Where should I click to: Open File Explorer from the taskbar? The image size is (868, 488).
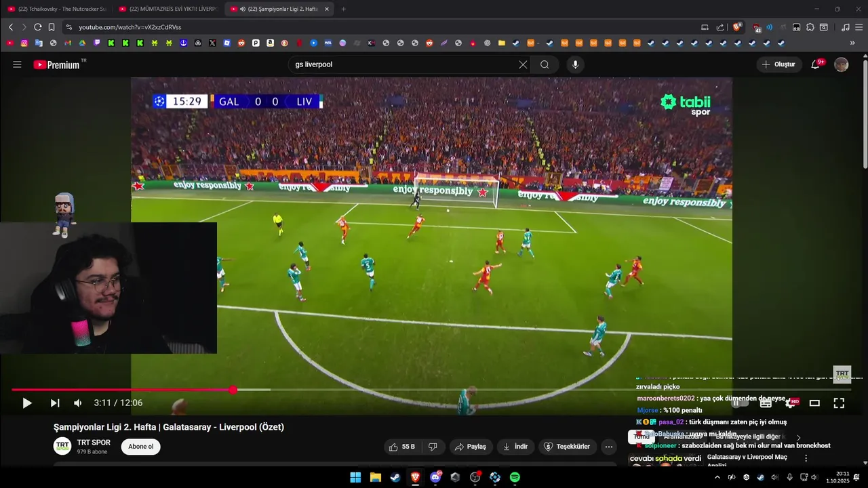[375, 477]
